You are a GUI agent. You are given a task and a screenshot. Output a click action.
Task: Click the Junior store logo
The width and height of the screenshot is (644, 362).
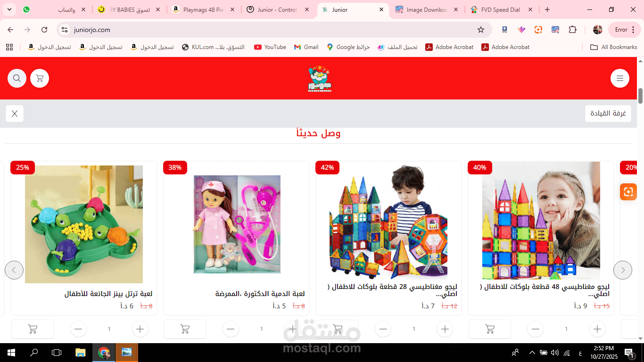pos(320,78)
